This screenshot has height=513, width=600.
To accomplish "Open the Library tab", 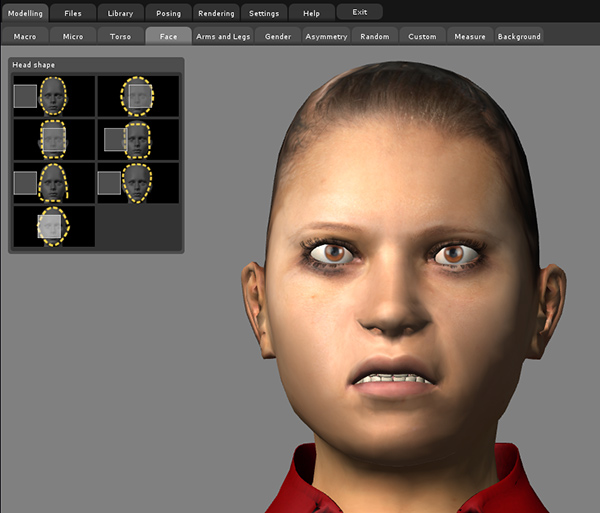I will click(120, 13).
